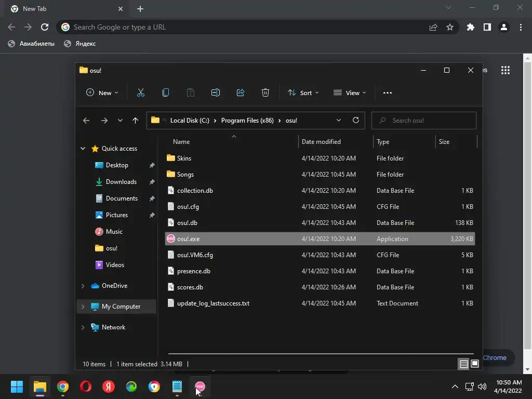This screenshot has height=399, width=532.
Task: Click the Delete trash icon in Explorer
Action: (265, 92)
